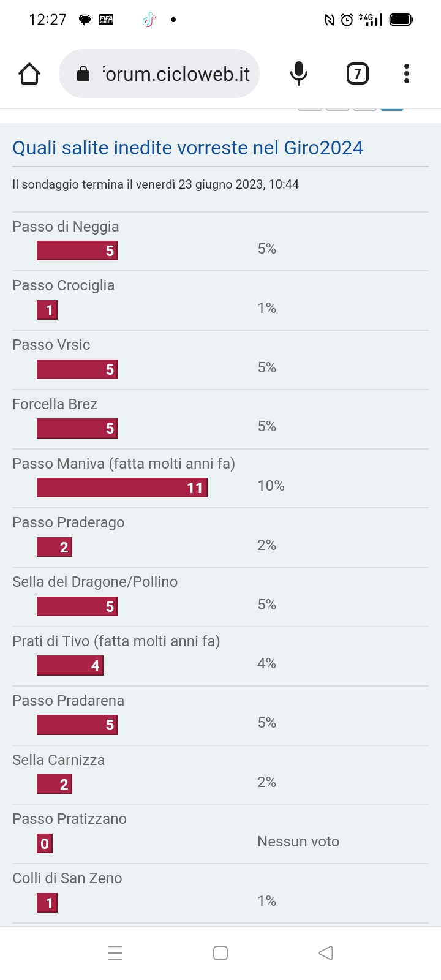Image resolution: width=441 pixels, height=980 pixels.
Task: Tap the padlock site security icon
Action: (83, 75)
